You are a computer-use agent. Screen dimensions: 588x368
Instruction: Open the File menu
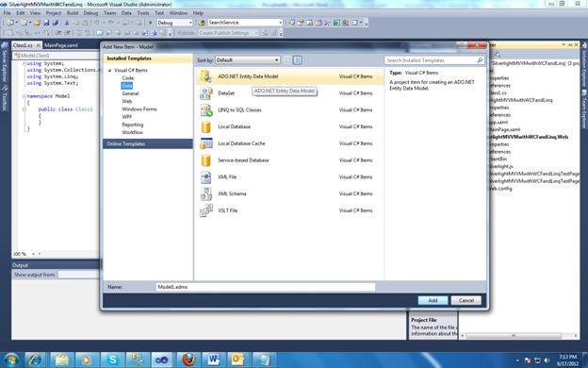8,13
